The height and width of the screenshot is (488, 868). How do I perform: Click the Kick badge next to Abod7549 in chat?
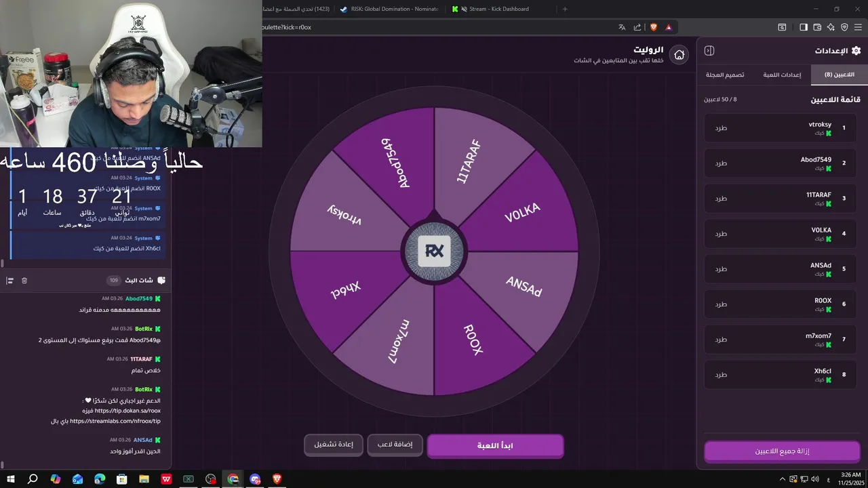click(x=157, y=299)
